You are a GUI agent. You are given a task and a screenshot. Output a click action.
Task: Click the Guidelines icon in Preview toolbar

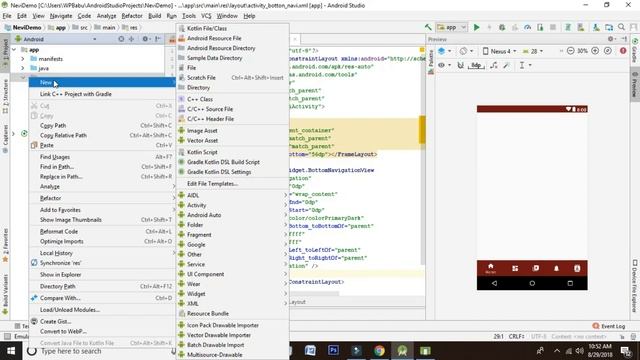point(524,65)
